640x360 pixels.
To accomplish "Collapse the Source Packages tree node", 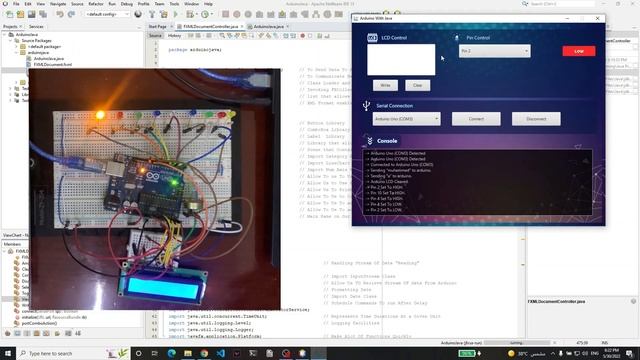I will tap(11, 41).
